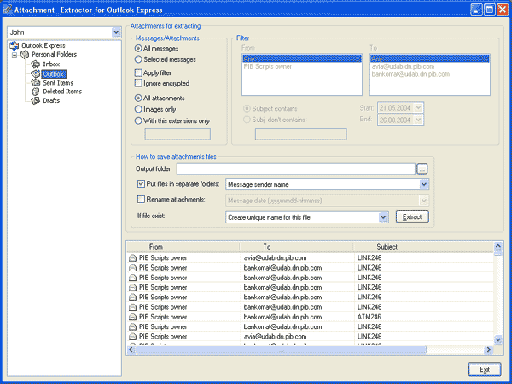Select Subj. don't contains radio option
The width and height of the screenshot is (512, 384).
(247, 120)
